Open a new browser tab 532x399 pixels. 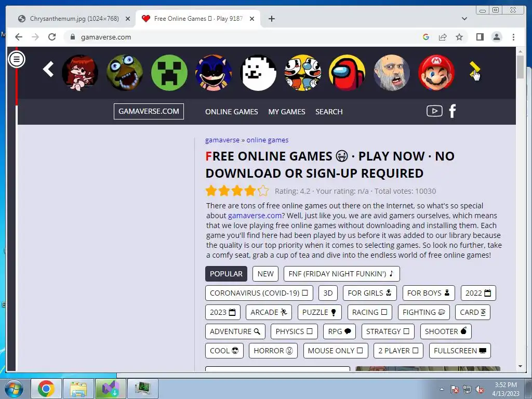pos(271,19)
